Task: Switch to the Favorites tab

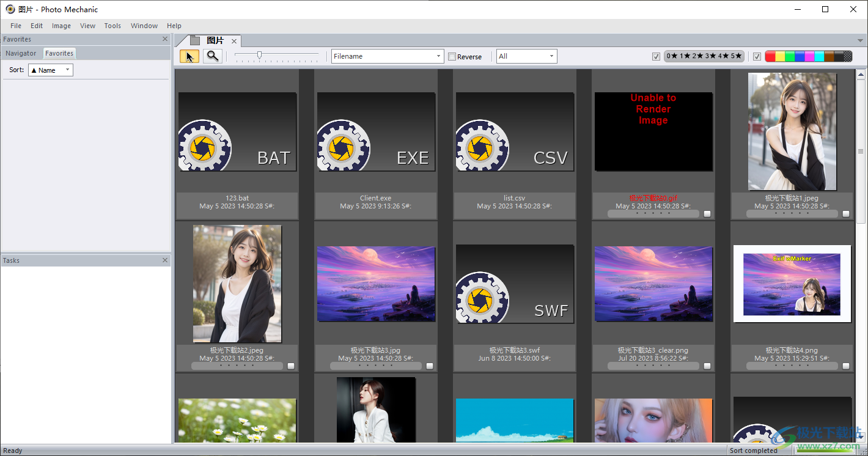Action: click(x=59, y=53)
